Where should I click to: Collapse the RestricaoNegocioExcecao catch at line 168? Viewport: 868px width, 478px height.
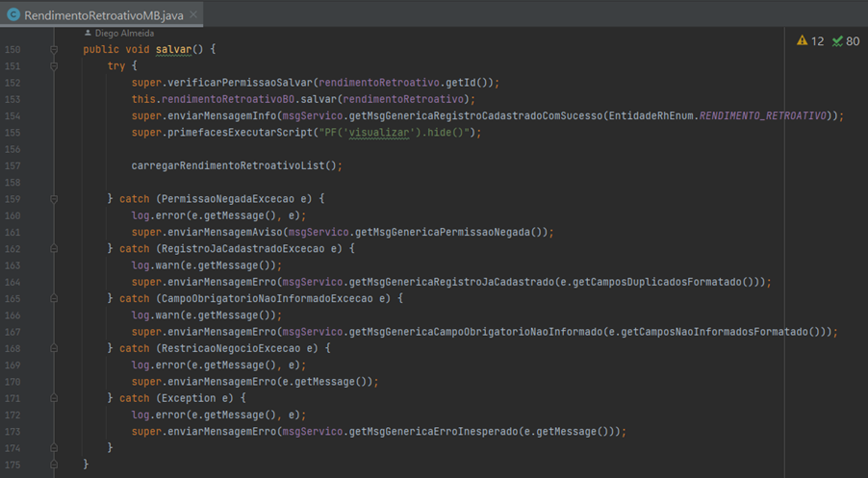coord(54,348)
